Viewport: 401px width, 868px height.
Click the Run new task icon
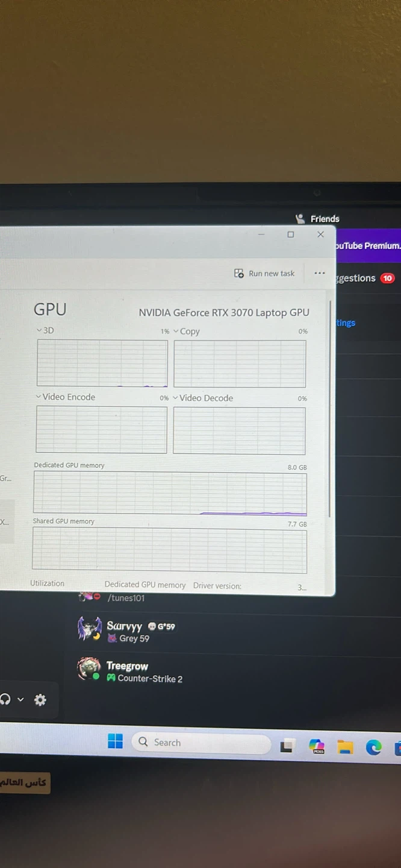coord(239,273)
